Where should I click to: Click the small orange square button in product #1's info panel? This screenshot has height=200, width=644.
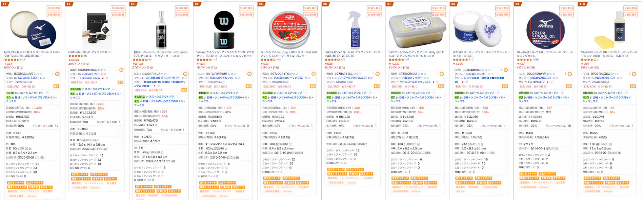pyautogui.click(x=56, y=86)
